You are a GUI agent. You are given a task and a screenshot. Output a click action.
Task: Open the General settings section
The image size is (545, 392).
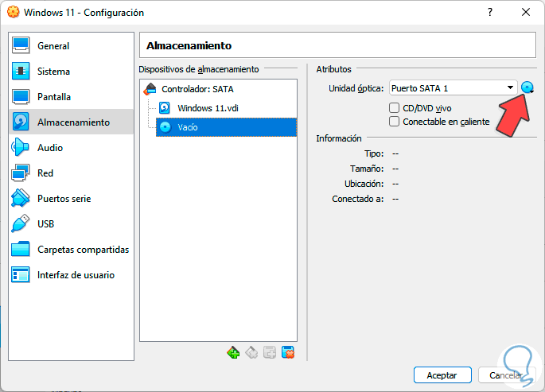point(71,46)
